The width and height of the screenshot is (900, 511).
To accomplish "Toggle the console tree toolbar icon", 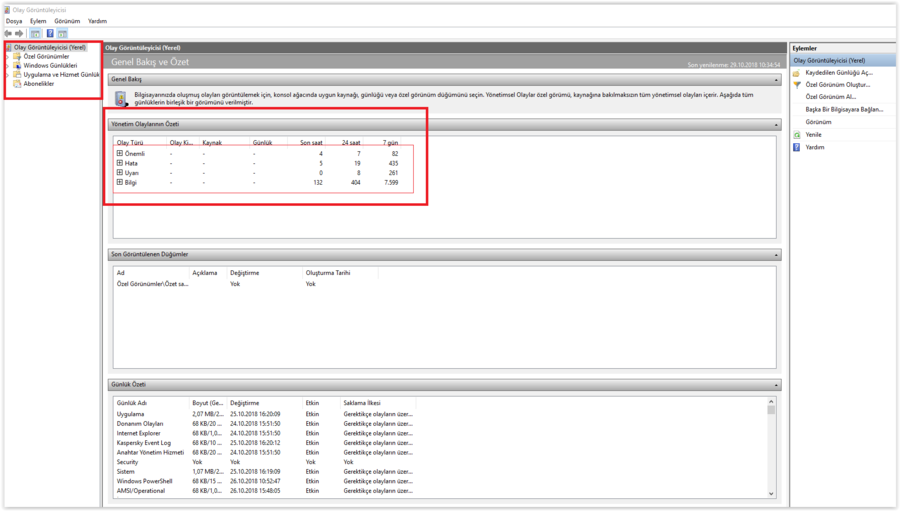I will 36,33.
